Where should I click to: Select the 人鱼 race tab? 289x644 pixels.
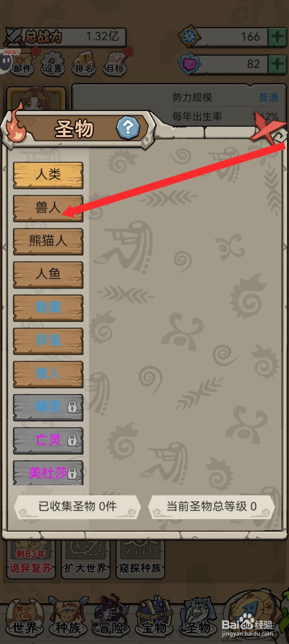(x=48, y=275)
